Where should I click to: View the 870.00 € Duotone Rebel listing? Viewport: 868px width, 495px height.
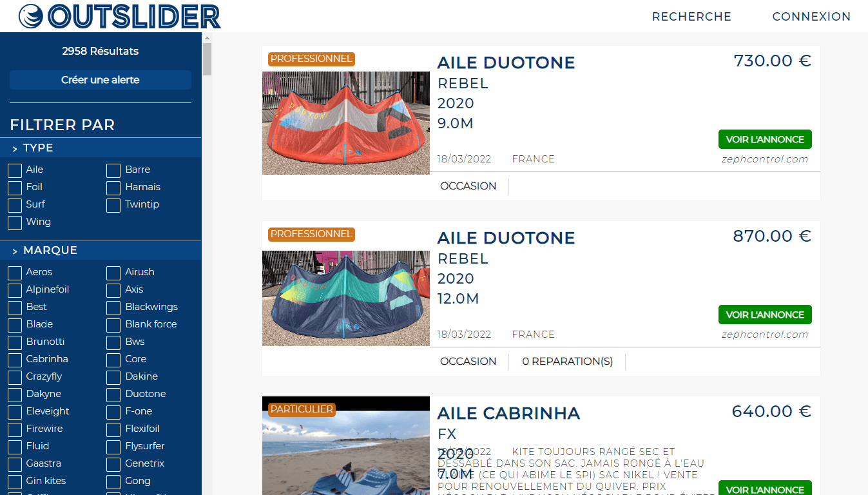tap(765, 315)
